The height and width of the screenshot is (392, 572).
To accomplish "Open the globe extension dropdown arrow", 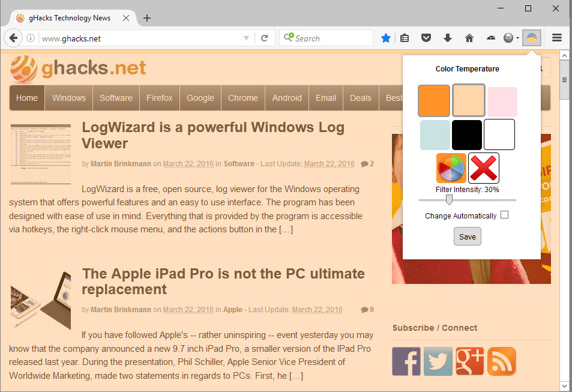I will coord(517,38).
